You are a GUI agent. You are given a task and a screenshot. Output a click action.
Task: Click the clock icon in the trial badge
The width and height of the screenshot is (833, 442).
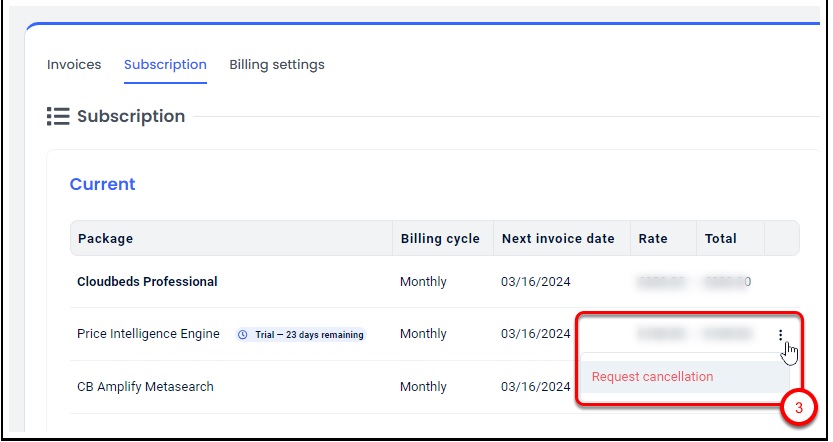click(x=243, y=335)
